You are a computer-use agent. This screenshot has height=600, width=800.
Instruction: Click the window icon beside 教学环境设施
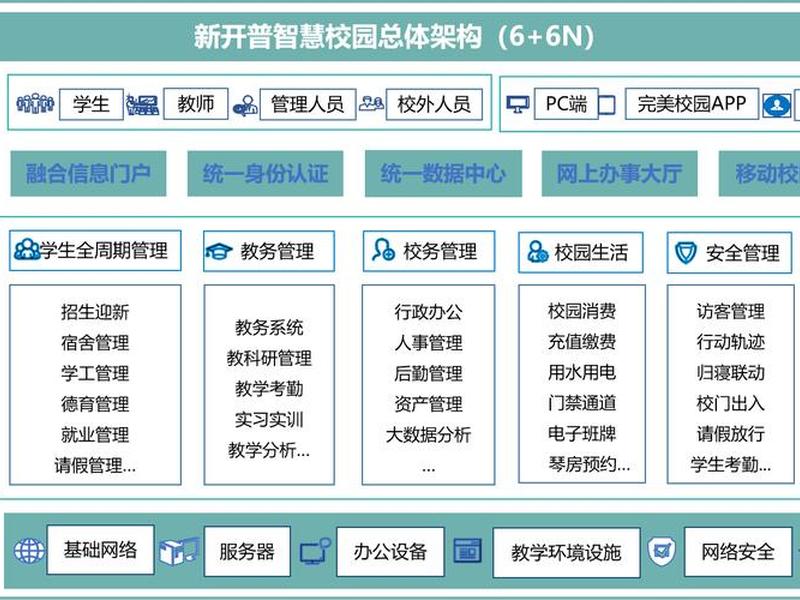tap(467, 551)
